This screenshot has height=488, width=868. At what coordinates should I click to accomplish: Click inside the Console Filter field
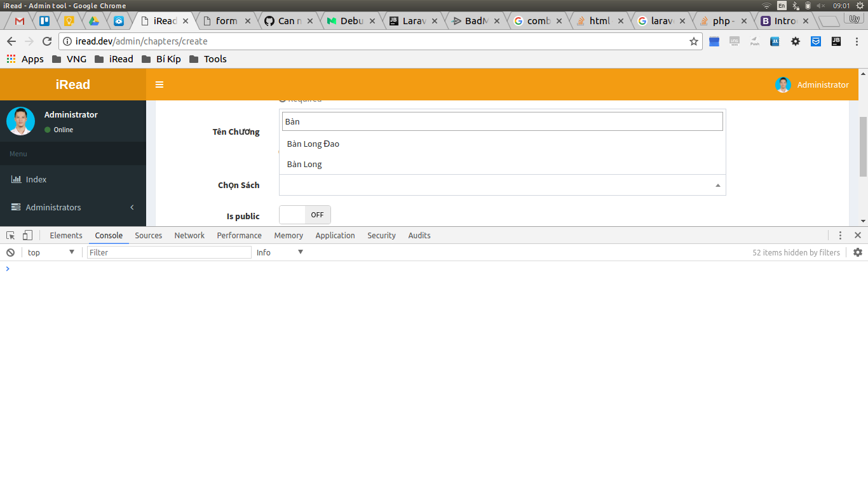[x=168, y=252]
